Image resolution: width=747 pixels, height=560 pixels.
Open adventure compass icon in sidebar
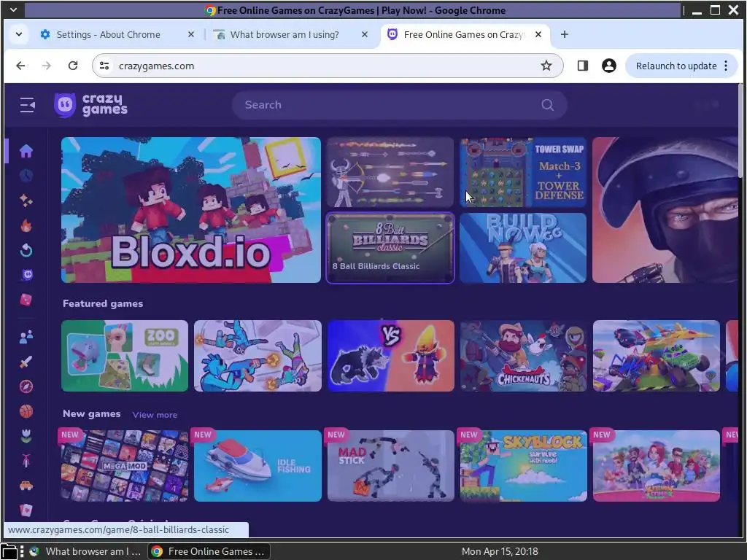26,386
